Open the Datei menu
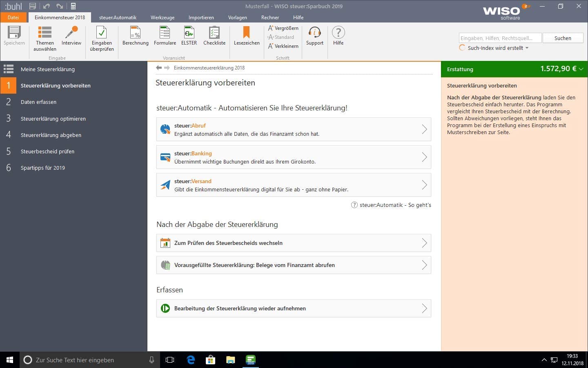Screen dimensions: 588x368 [13, 18]
